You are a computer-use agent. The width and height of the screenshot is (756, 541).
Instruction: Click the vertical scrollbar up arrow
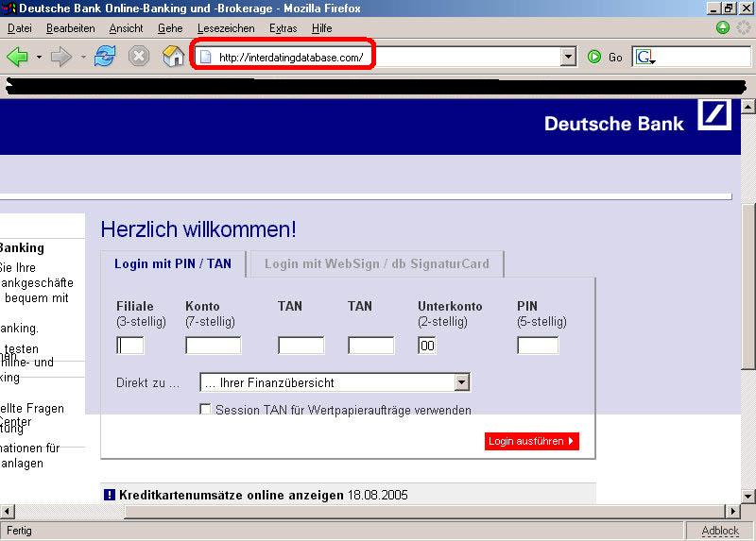(x=747, y=107)
